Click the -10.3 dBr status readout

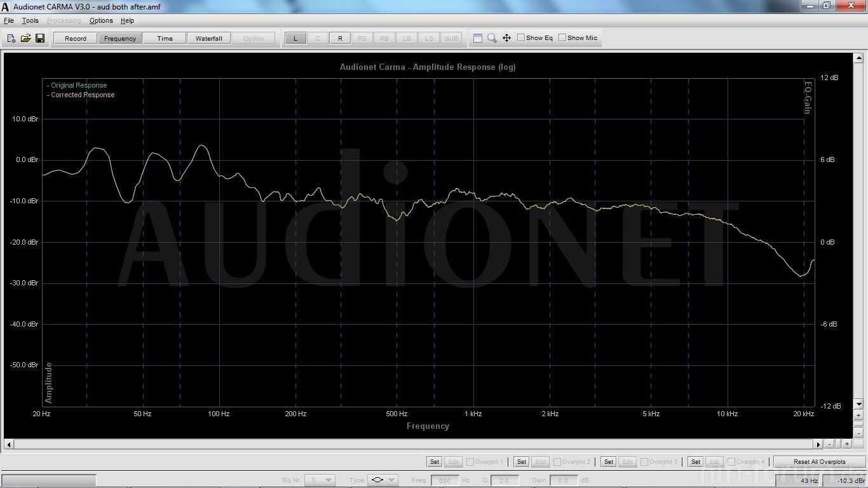click(x=844, y=480)
